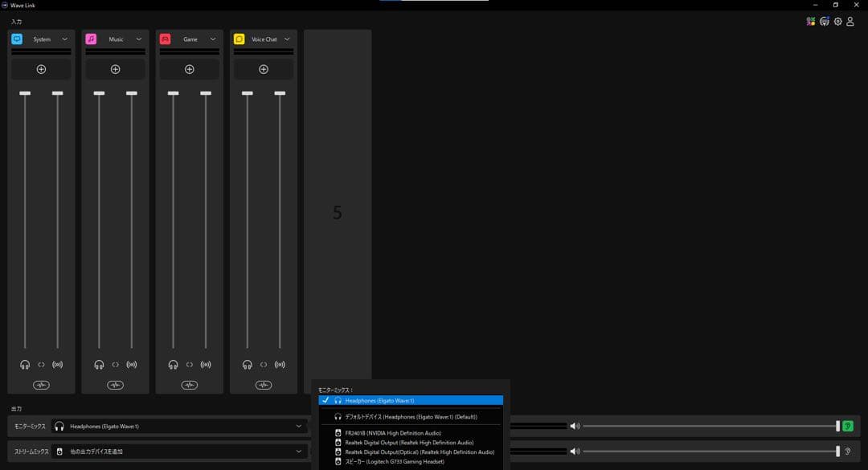Open the app settings gear

pos(838,21)
